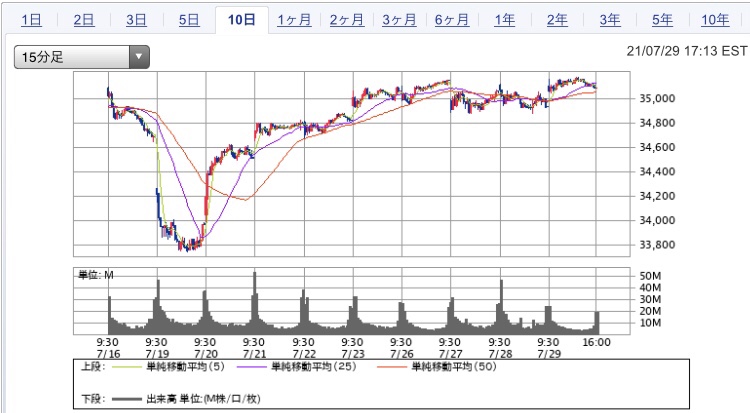Switch to the 3ヶ月 range tab
This screenshot has height=413, width=750.
click(399, 20)
